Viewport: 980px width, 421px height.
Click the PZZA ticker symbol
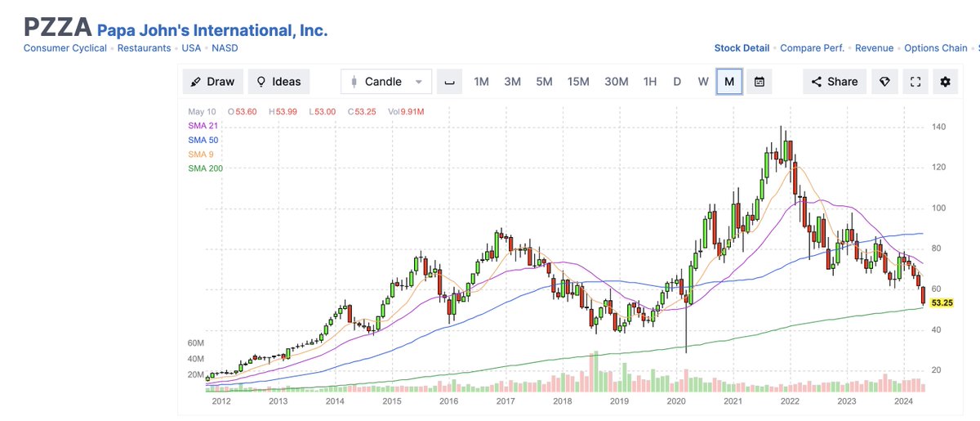point(57,27)
